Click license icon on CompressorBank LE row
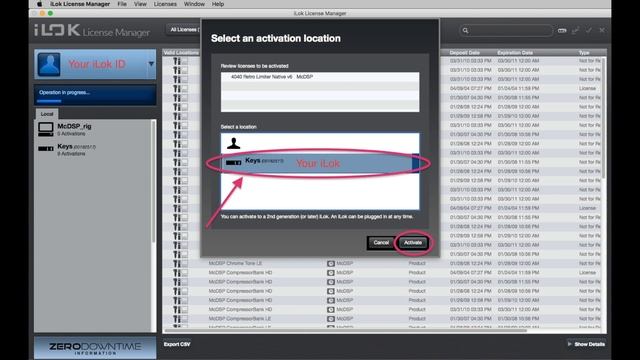Image resolution: width=640 pixels, height=360 pixels. 180,318
